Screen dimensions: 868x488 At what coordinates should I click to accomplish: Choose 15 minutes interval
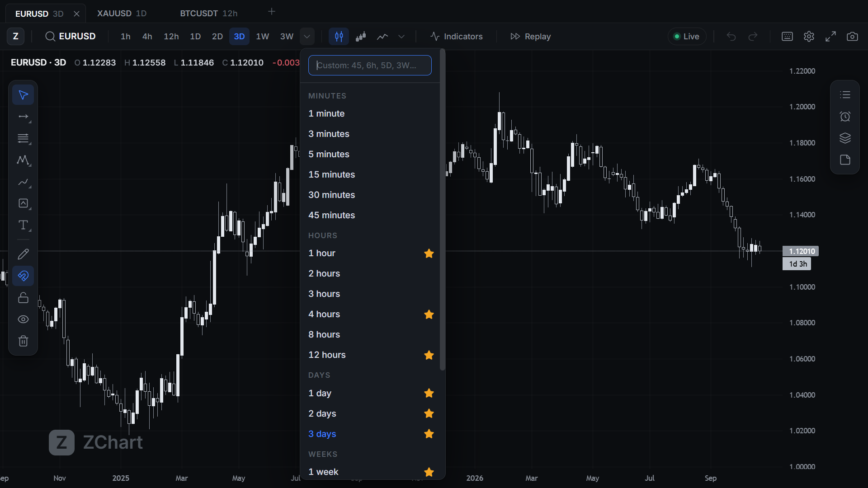click(x=370, y=174)
